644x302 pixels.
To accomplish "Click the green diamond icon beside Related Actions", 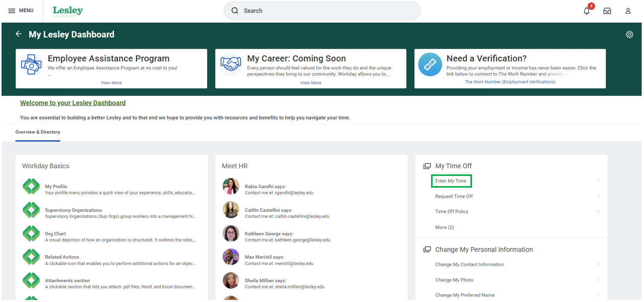I will pyautogui.click(x=31, y=257).
